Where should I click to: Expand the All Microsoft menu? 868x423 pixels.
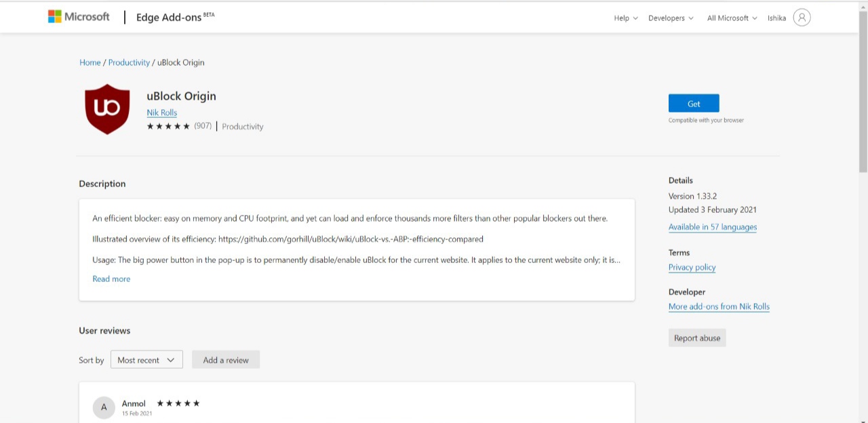[732, 18]
